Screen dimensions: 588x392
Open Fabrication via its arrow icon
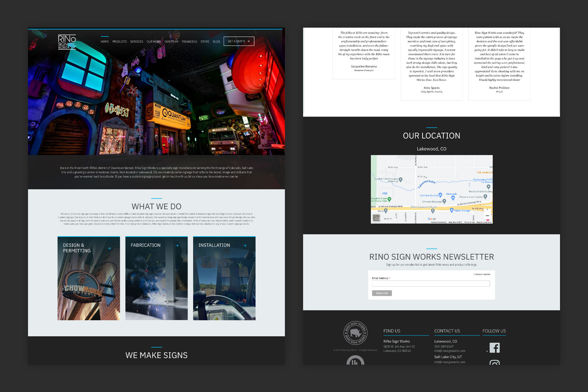pyautogui.click(x=177, y=245)
